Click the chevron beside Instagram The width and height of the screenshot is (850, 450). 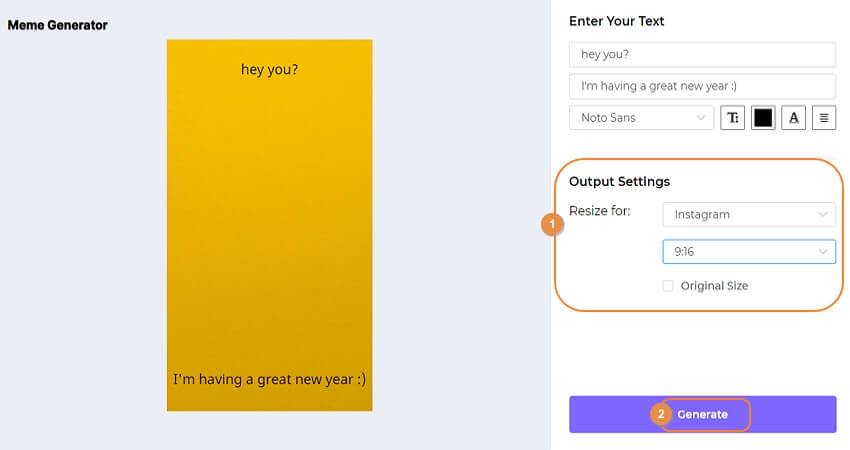(x=823, y=215)
